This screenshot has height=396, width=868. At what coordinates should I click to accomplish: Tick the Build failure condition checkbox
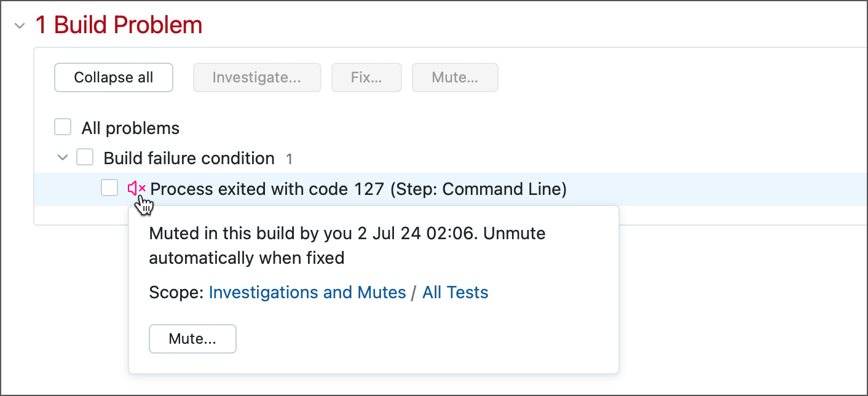click(85, 157)
